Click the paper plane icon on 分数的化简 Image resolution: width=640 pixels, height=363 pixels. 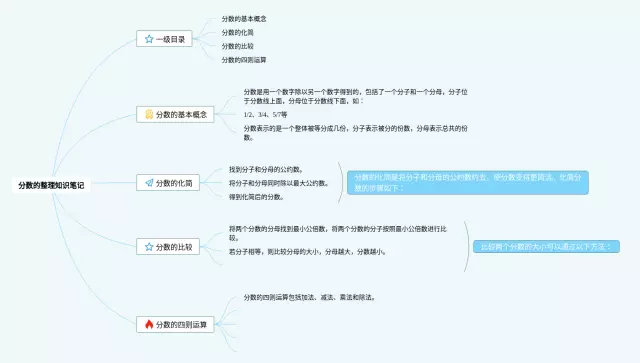pyautogui.click(x=149, y=183)
